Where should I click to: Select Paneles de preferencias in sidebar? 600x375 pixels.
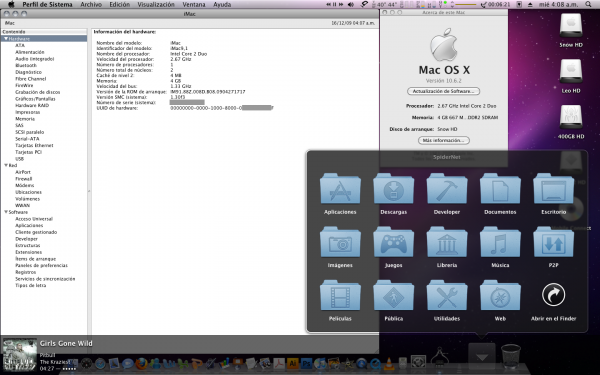coord(41,265)
